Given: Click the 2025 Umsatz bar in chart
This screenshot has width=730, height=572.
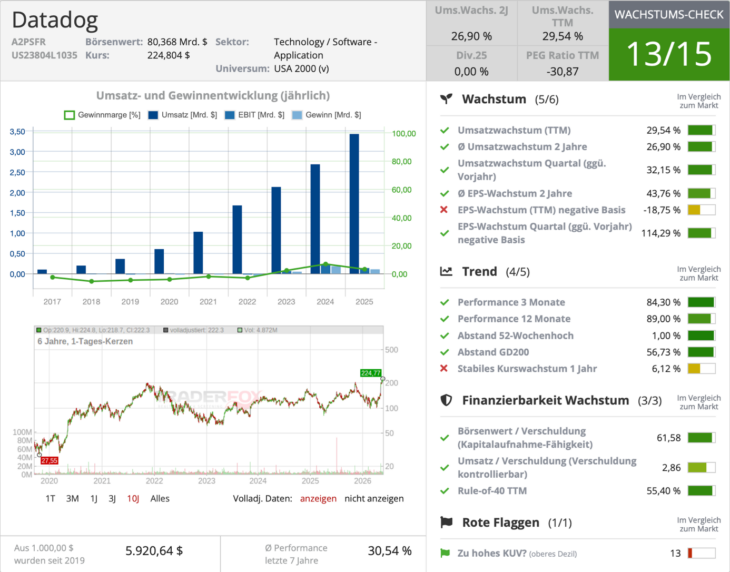Looking at the screenshot, I should [354, 203].
